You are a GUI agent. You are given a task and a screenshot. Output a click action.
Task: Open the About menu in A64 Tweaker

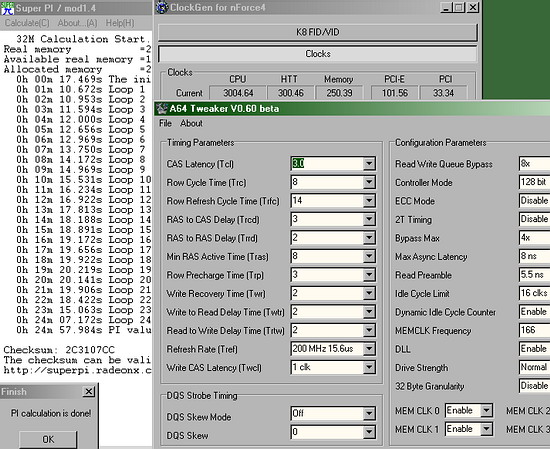(191, 123)
